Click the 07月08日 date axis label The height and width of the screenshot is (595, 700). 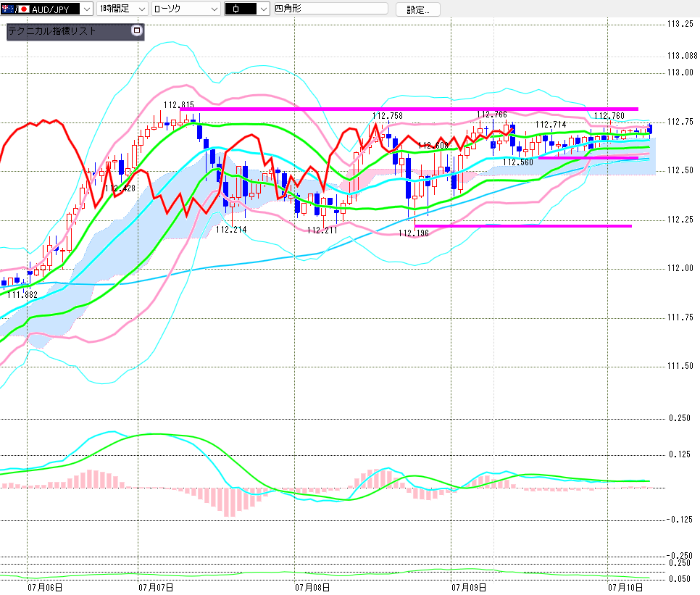click(x=312, y=588)
